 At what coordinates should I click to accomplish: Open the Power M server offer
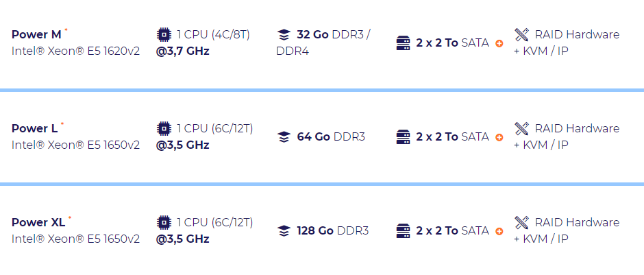[36, 35]
